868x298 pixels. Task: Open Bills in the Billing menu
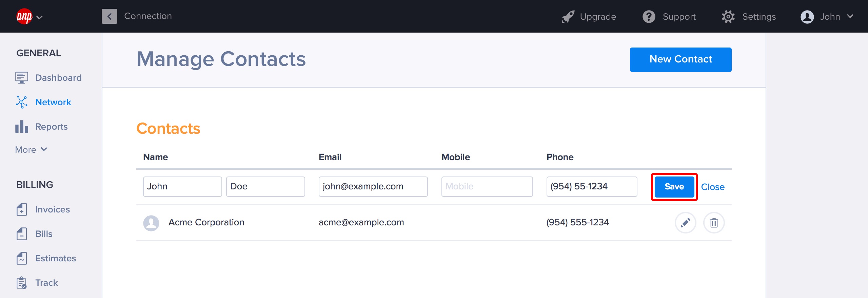pos(44,234)
